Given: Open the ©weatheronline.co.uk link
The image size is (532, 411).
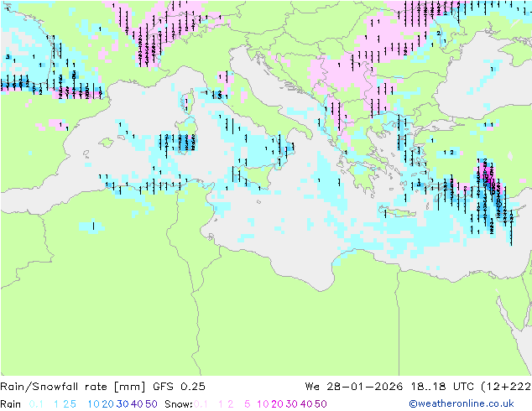Looking at the screenshot, I should 462,403.
